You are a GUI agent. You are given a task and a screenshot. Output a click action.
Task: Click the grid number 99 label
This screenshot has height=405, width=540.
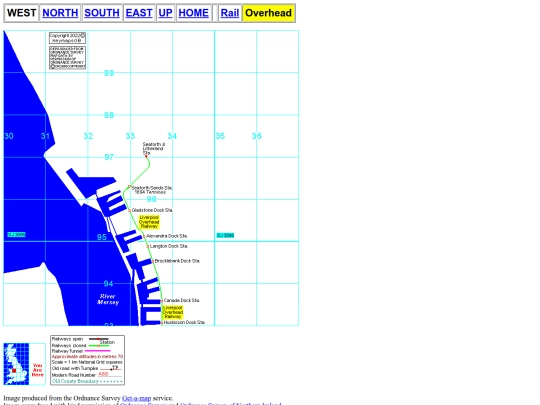[109, 73]
